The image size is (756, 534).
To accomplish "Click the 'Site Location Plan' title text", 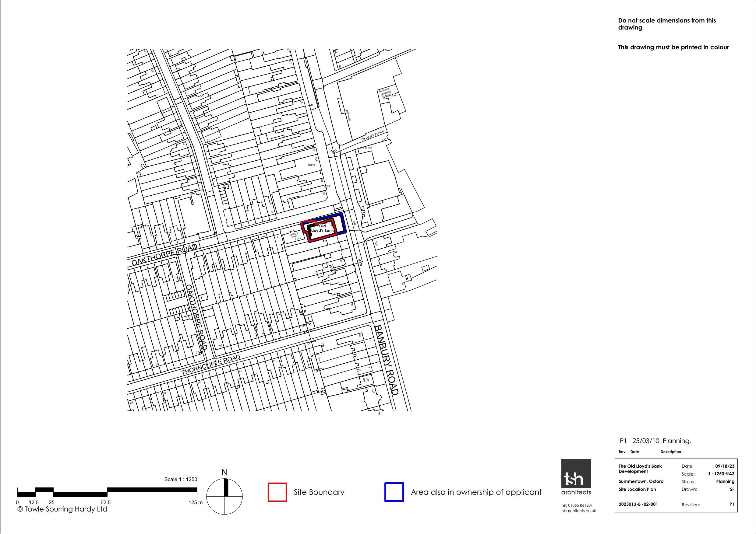I will 637,489.
